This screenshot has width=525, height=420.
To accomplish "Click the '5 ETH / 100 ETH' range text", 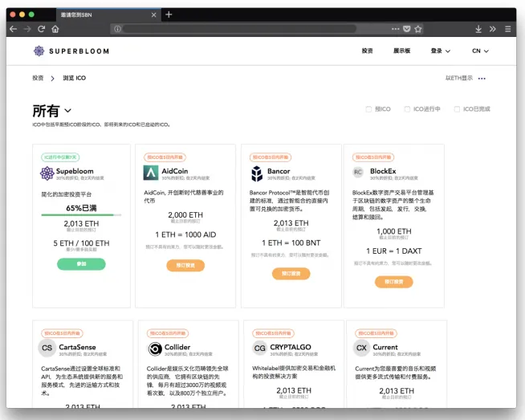I will coord(81,243).
